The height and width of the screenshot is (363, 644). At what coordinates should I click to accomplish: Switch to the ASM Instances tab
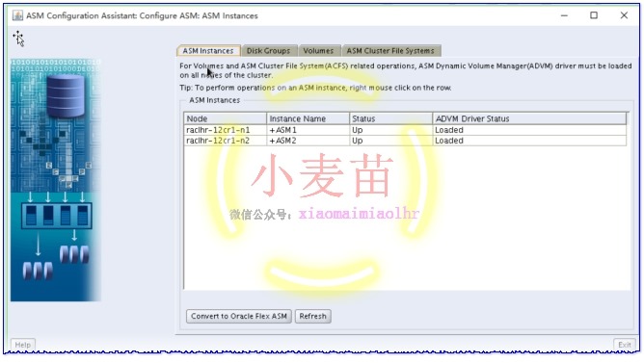click(208, 50)
